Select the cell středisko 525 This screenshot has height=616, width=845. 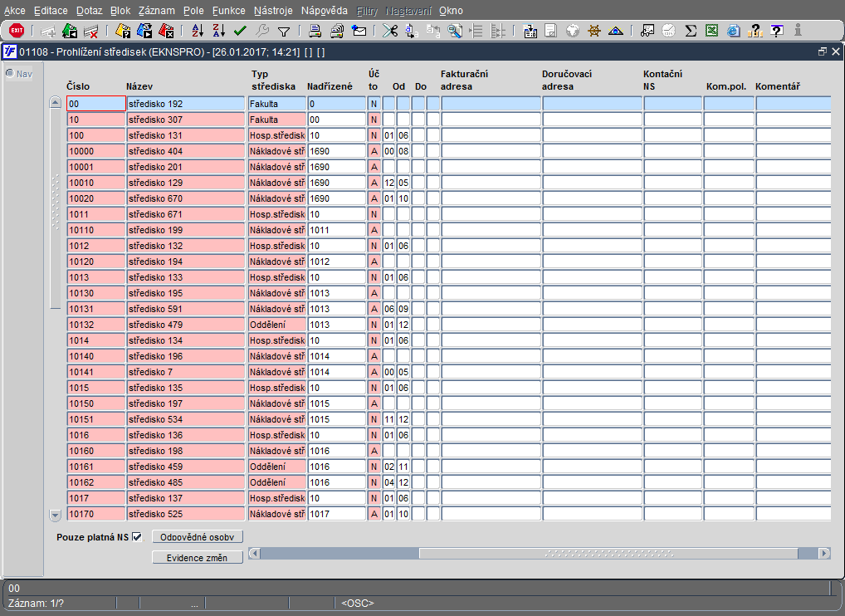coord(185,514)
